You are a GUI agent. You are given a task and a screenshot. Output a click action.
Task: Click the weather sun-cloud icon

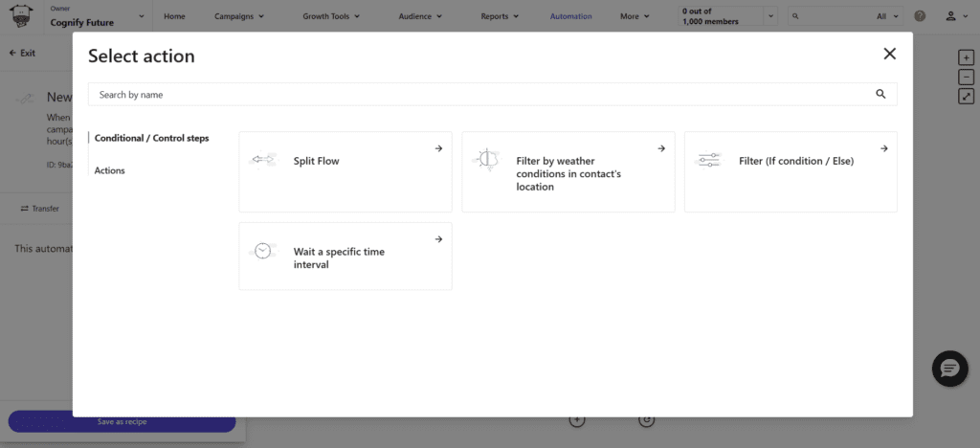[x=486, y=160]
